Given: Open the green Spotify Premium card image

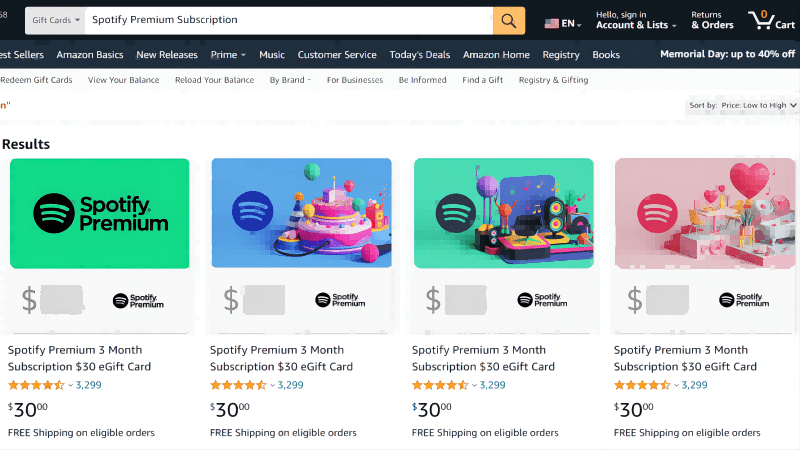Looking at the screenshot, I should coord(100,214).
